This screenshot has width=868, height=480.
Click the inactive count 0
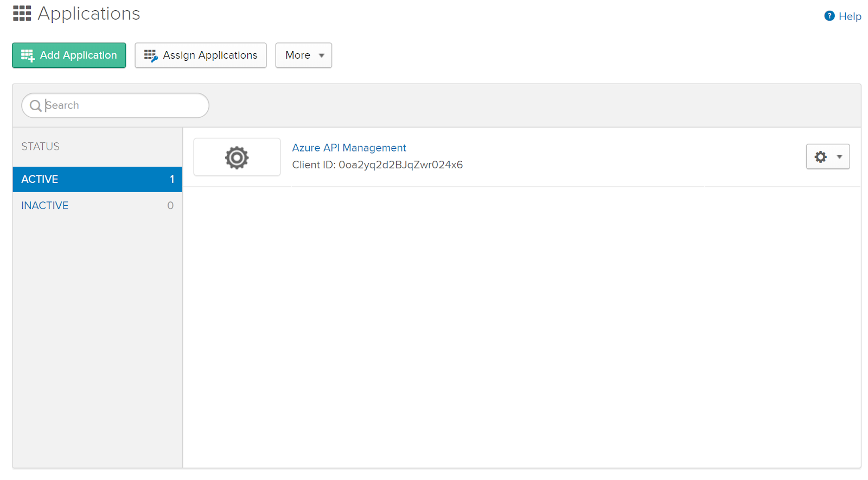click(170, 206)
